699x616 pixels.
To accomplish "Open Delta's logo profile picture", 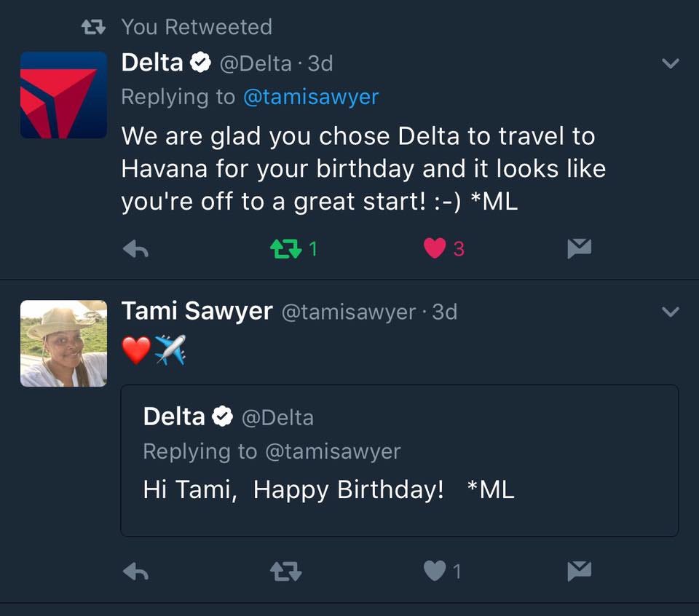I will coord(63,95).
